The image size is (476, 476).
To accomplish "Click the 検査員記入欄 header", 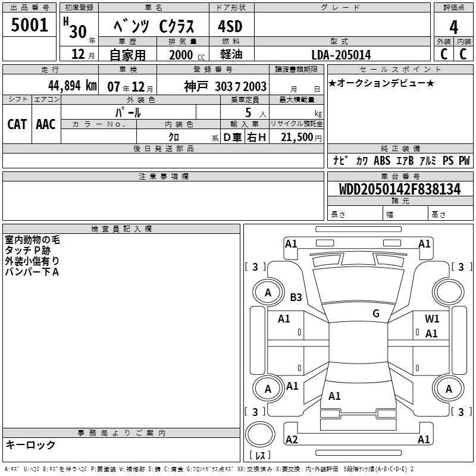I will 121,229.
